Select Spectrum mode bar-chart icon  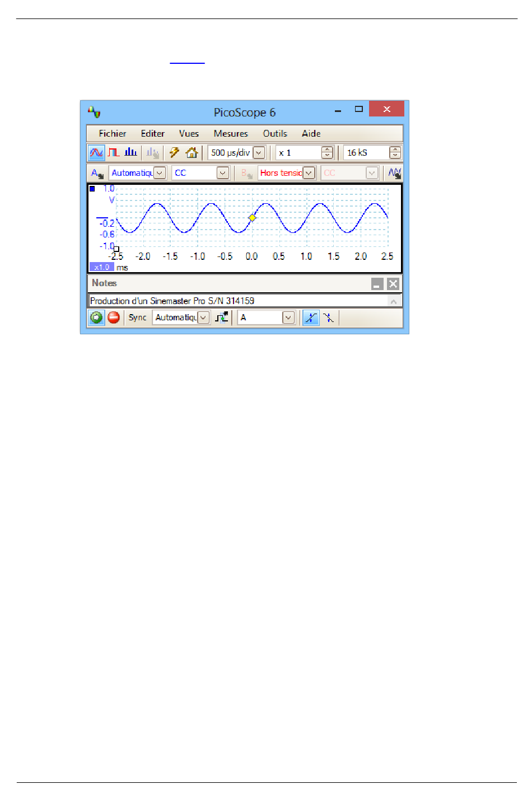(131, 152)
